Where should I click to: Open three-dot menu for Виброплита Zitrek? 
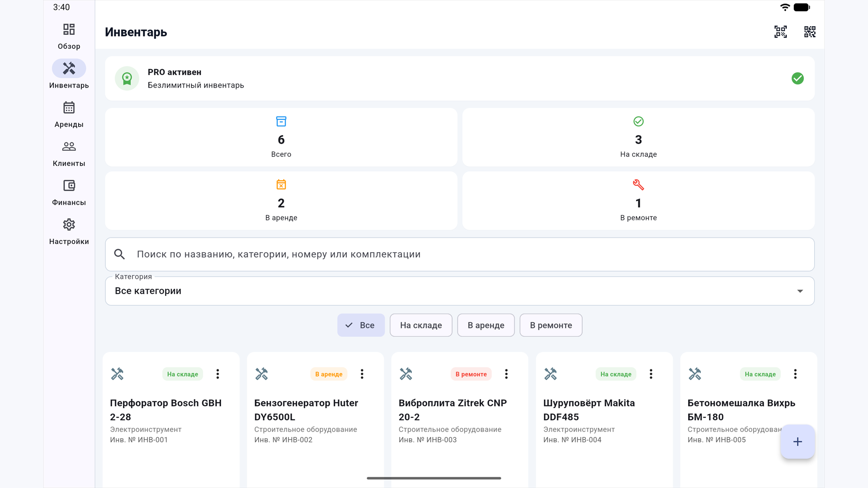[506, 374]
